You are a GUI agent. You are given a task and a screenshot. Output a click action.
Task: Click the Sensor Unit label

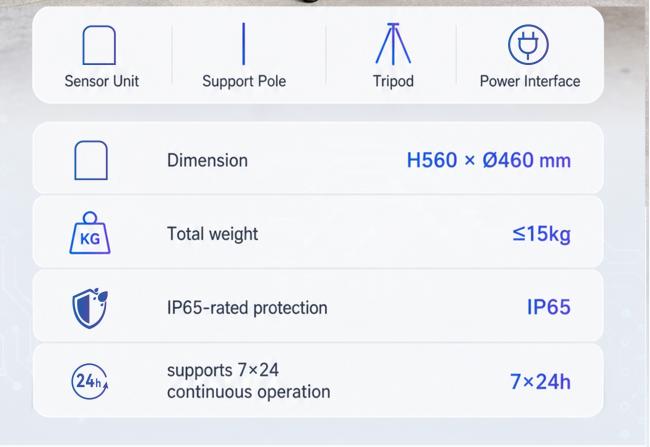pos(102,81)
